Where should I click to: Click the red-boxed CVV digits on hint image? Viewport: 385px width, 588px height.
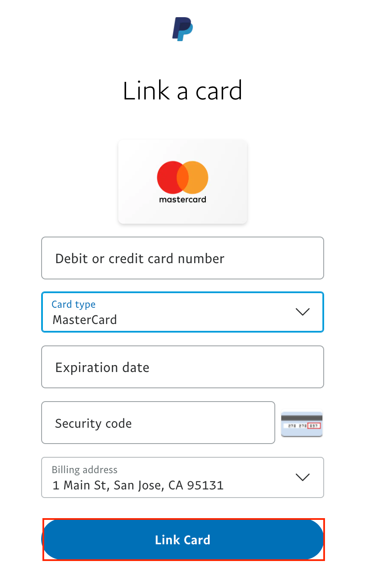(314, 426)
